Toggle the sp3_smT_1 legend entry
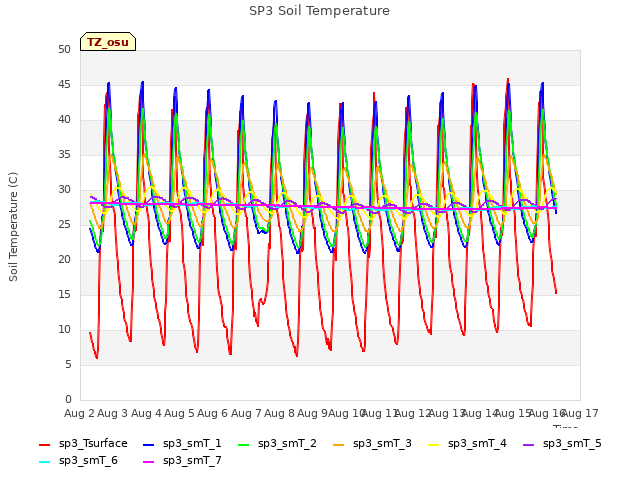The width and height of the screenshot is (640, 480). tap(182, 443)
